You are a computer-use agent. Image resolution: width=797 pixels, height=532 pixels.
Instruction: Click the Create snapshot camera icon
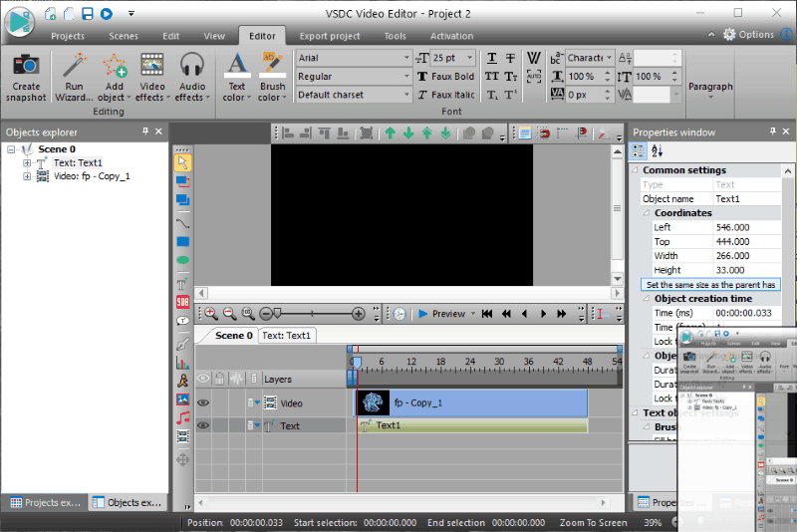26,65
